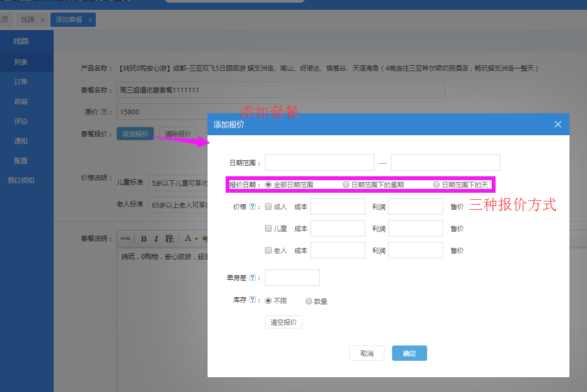Viewport: 587px width, 392px height.
Task: Select the 日期范围下的星期 radio option
Action: 346,185
